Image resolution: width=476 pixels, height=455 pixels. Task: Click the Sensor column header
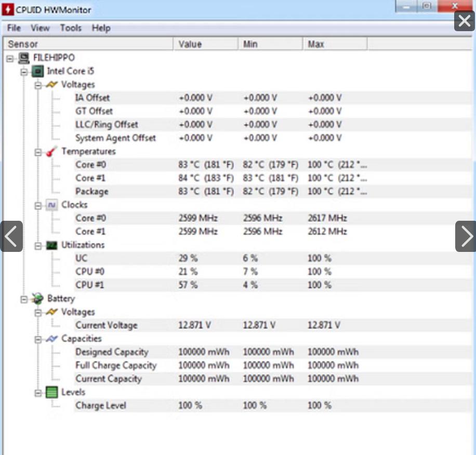point(88,44)
